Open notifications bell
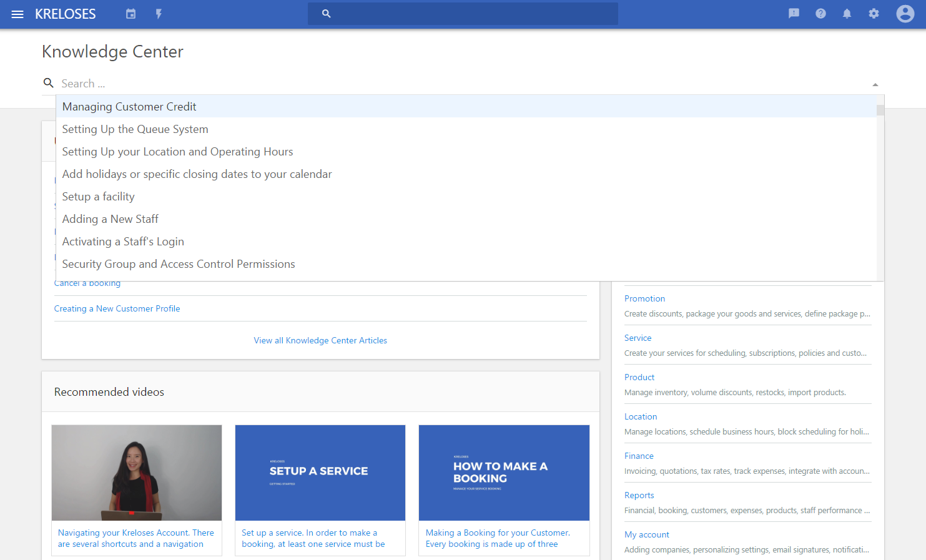This screenshot has width=926, height=560. 847,14
